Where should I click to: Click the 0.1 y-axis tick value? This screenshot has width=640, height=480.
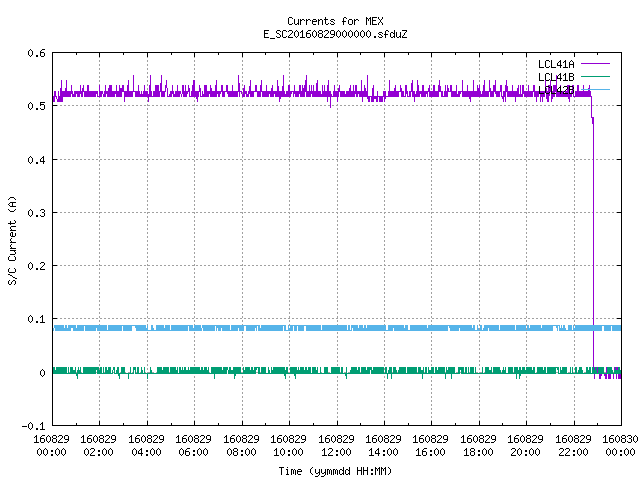[x=36, y=319]
